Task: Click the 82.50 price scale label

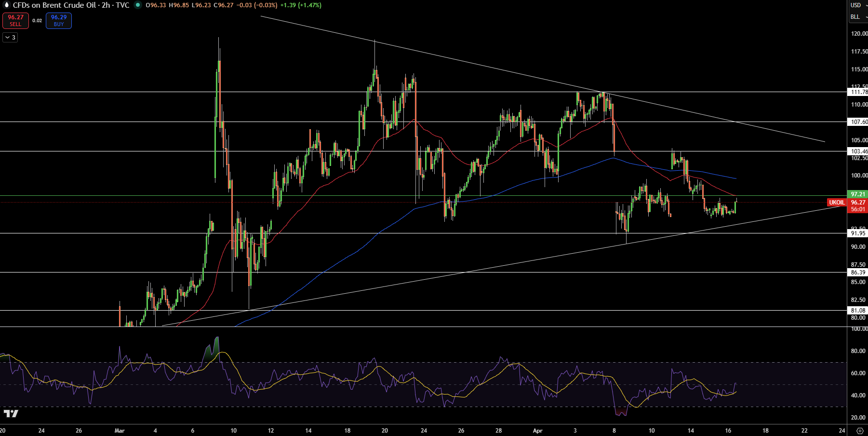Action: click(858, 300)
